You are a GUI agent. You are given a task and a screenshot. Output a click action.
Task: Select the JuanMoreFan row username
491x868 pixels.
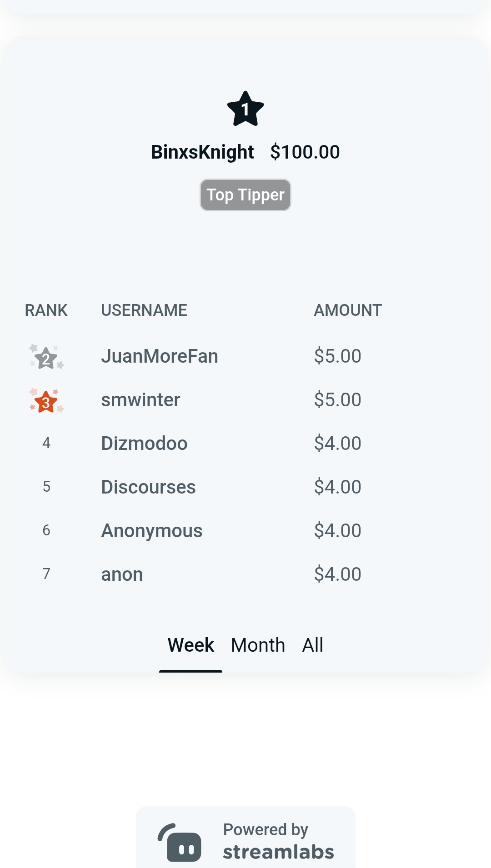tap(160, 356)
